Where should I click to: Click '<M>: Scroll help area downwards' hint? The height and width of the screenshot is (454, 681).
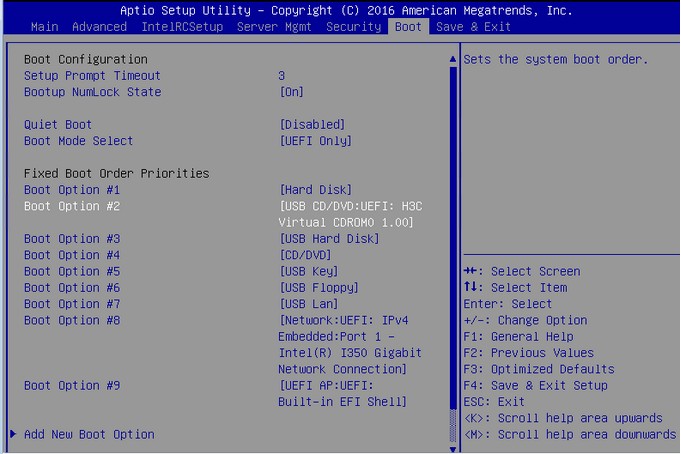coord(570,434)
